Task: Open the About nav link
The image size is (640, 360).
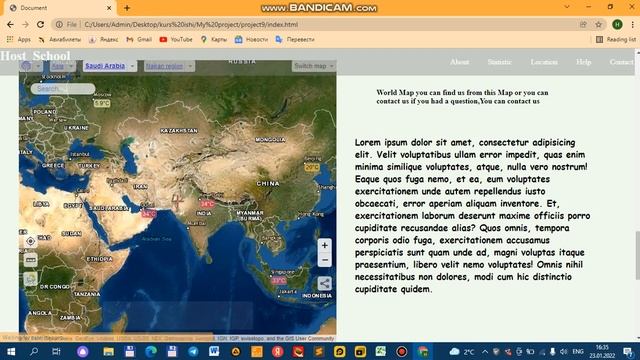Action: click(459, 62)
